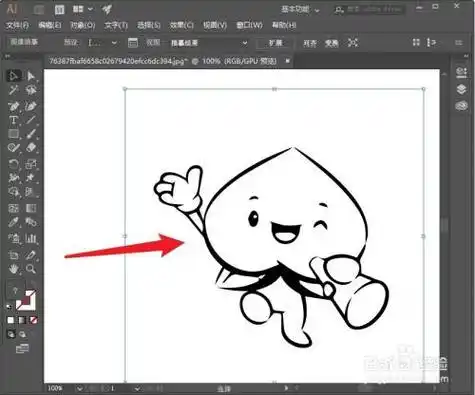Screen dimensions: 475x395
Task: Open the Libraries panel icon
Action: (x=461, y=106)
